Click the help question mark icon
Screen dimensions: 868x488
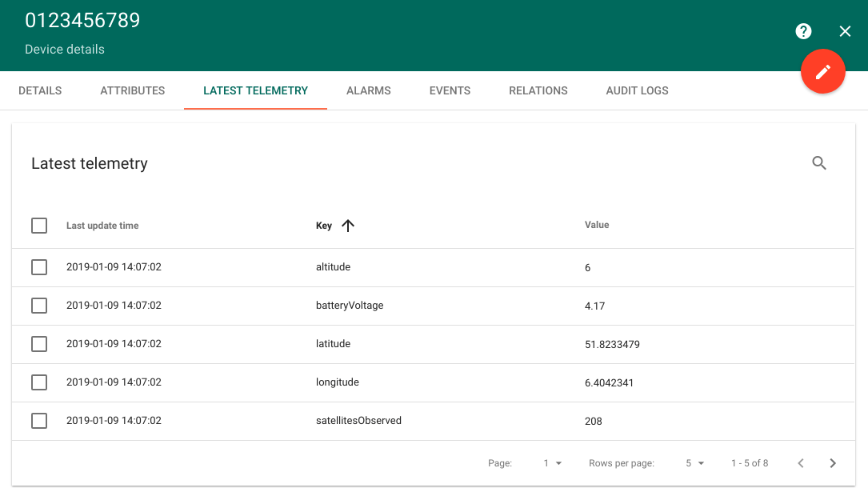pyautogui.click(x=803, y=31)
